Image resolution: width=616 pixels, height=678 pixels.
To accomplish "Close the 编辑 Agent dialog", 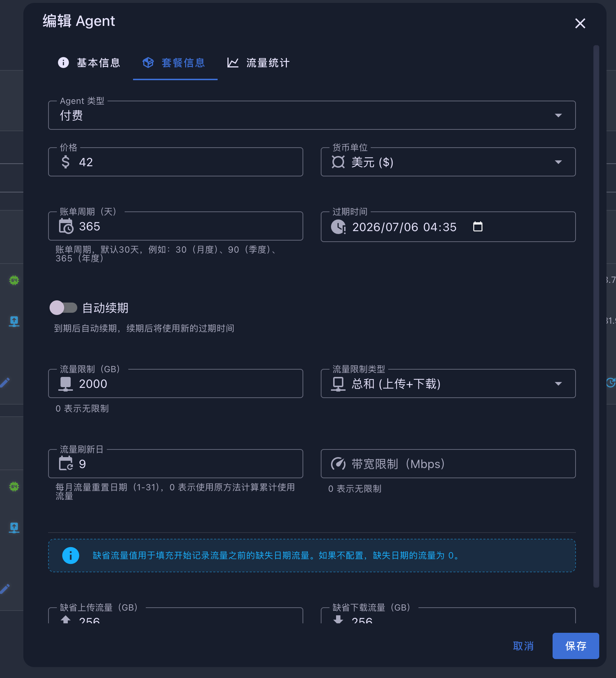I will (580, 24).
